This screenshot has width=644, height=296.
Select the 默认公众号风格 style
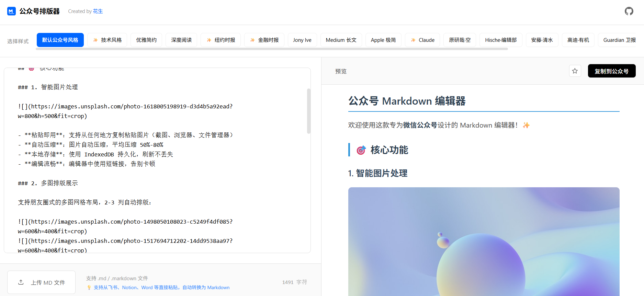point(60,40)
